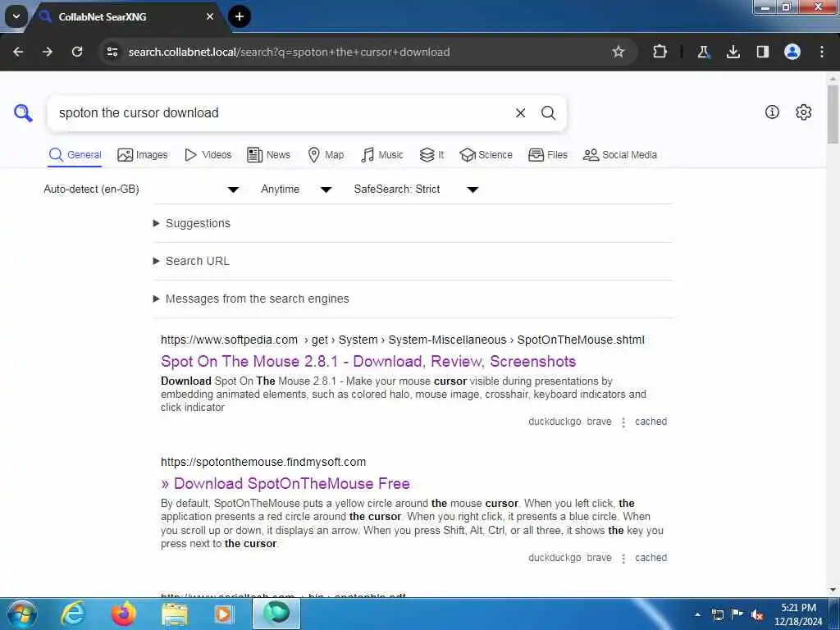The image size is (840, 630).
Task: Switch to the It tab
Action: pos(431,155)
